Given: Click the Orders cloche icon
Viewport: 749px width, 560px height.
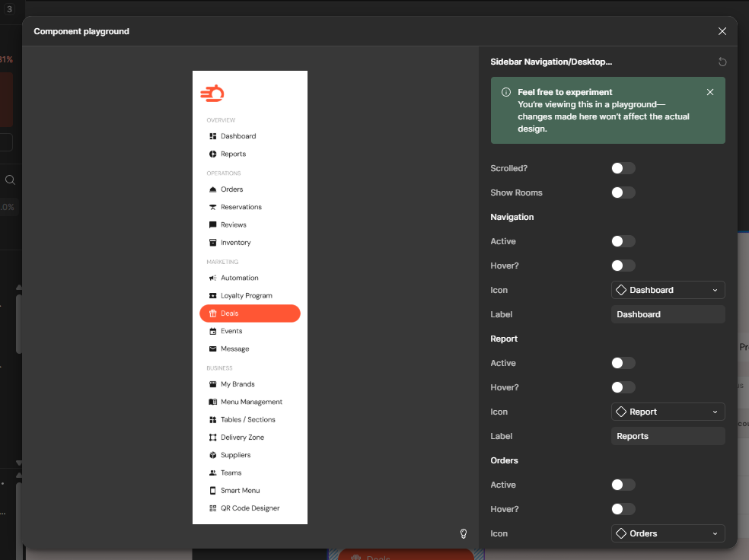Looking at the screenshot, I should pos(213,189).
